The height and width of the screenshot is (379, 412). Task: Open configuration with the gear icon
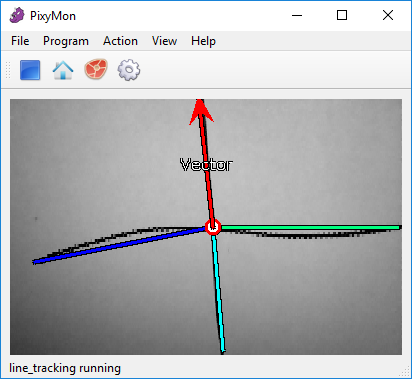click(x=129, y=70)
